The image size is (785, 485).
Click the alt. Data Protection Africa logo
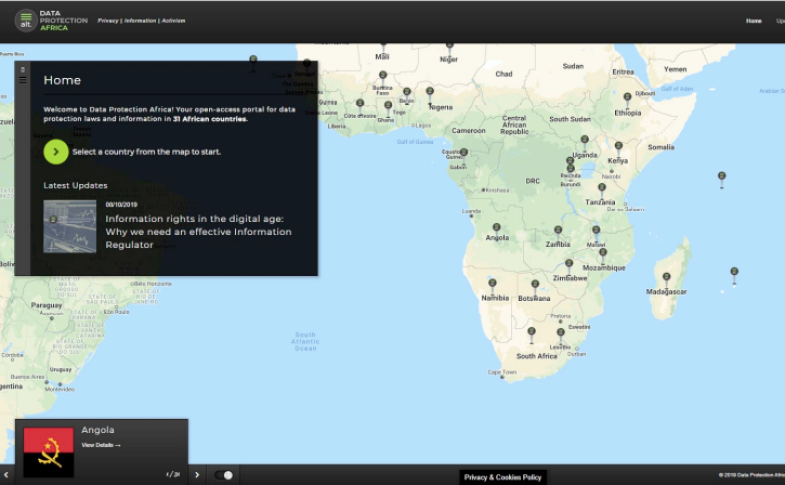tap(50, 20)
